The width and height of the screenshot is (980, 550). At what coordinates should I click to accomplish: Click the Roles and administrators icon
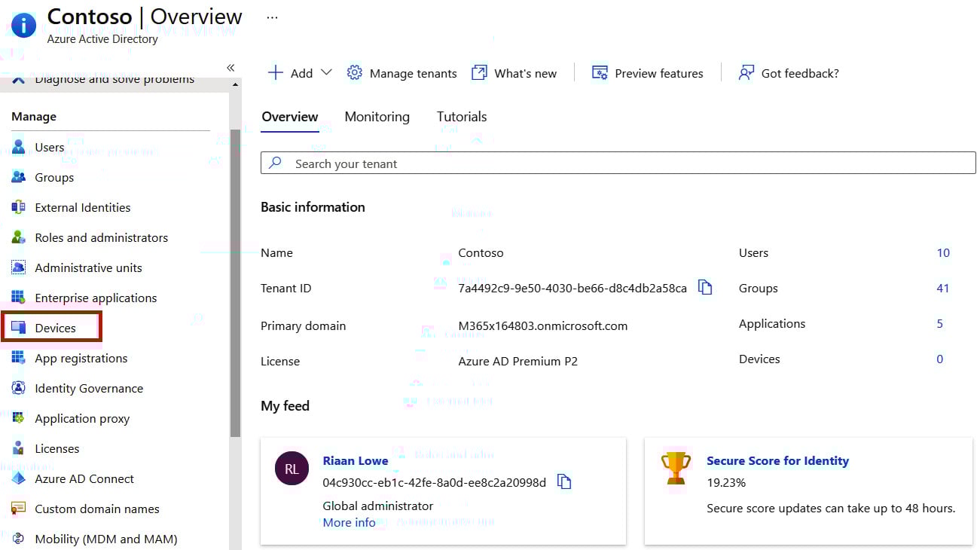point(19,237)
